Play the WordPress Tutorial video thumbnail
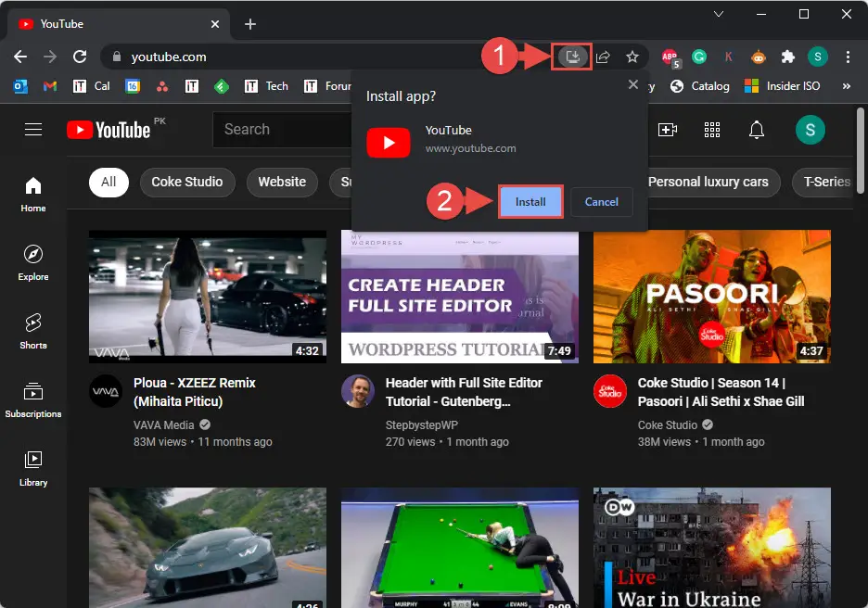Screen dimensions: 868x608 (x=460, y=297)
